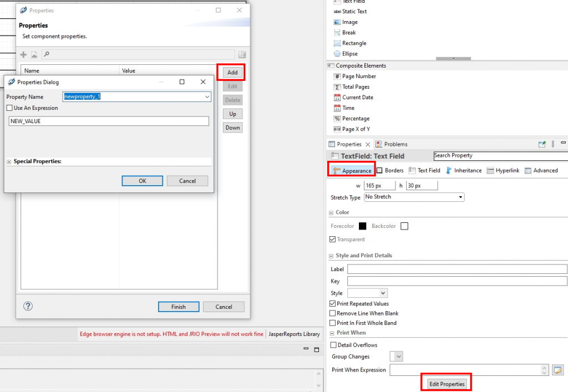Open the Problems tab
The width and height of the screenshot is (568, 392).
391,144
